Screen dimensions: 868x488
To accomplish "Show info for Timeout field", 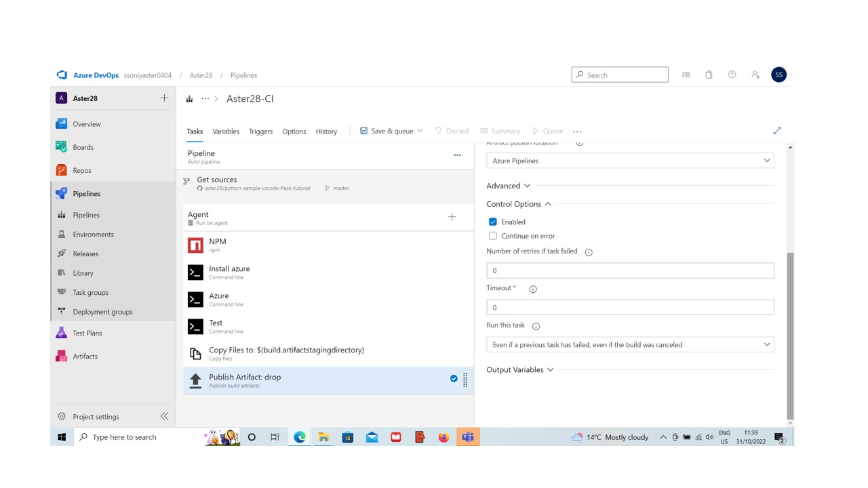I will [533, 289].
